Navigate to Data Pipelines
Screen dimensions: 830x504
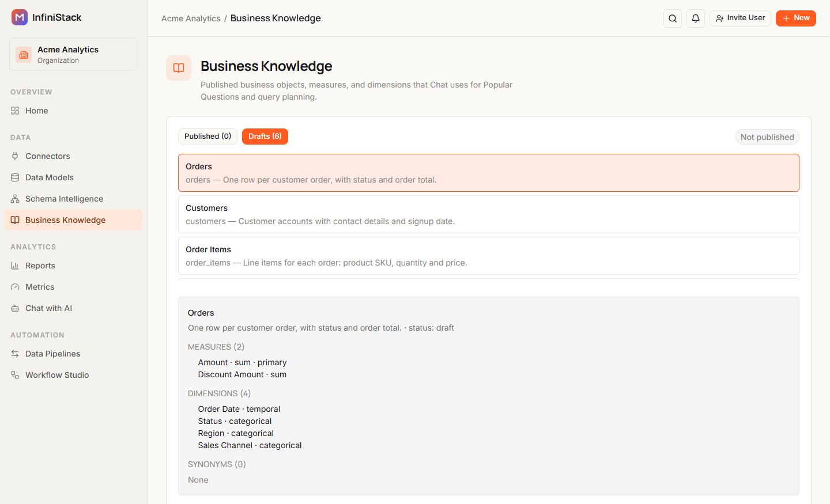tap(73, 354)
